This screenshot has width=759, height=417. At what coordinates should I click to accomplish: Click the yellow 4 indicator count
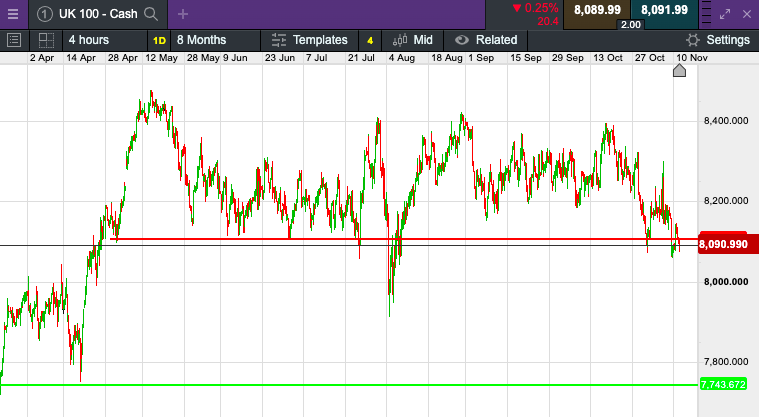[x=370, y=41]
